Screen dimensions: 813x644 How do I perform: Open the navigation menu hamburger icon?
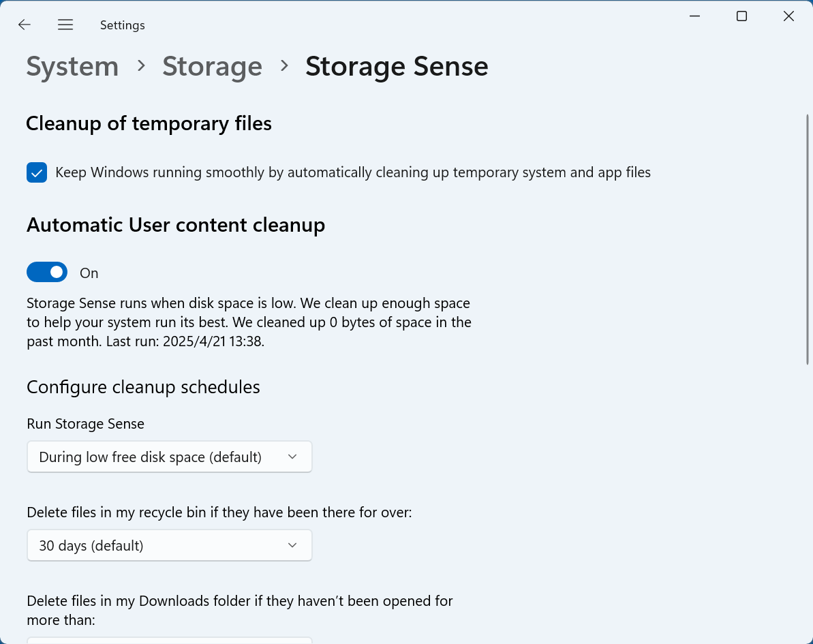pyautogui.click(x=65, y=25)
